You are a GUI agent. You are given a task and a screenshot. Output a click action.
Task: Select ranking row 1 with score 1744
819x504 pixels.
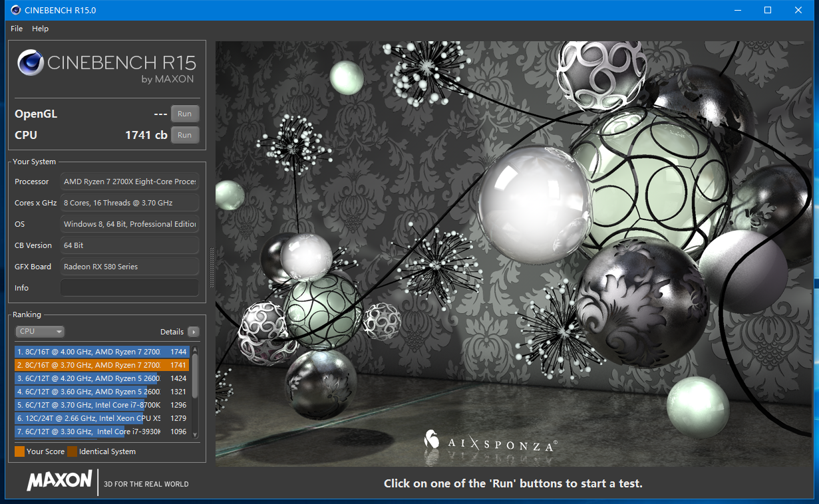pyautogui.click(x=102, y=352)
